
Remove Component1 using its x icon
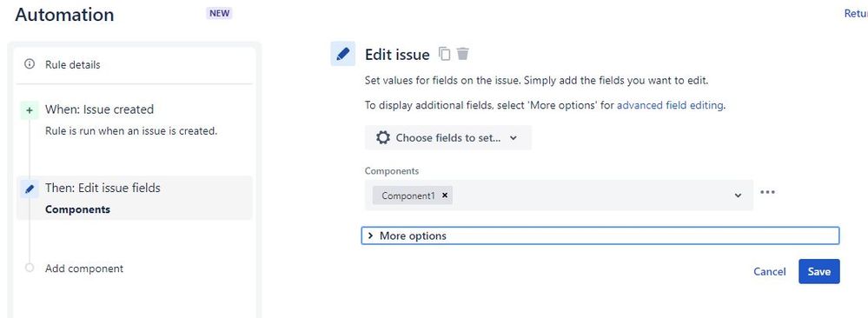tap(445, 195)
